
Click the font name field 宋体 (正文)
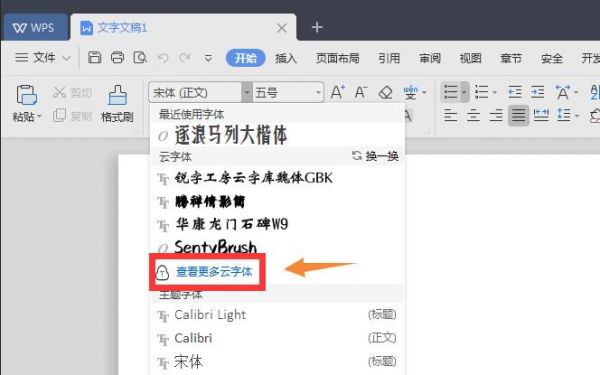[195, 93]
